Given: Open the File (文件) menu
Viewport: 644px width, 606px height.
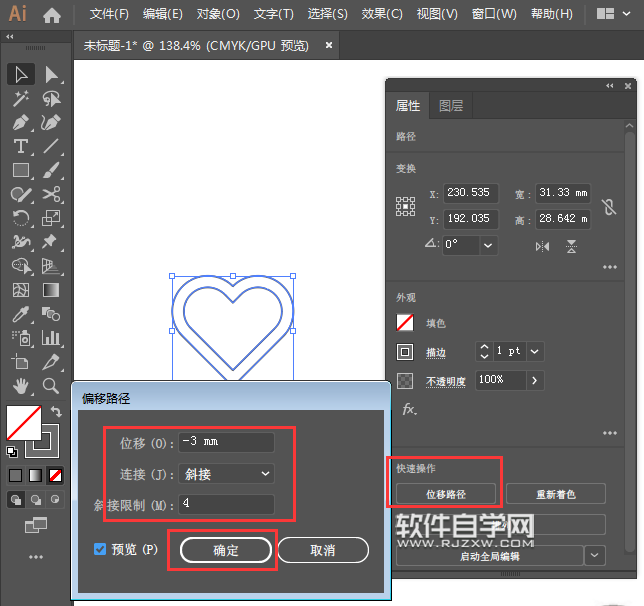Looking at the screenshot, I should [x=109, y=14].
